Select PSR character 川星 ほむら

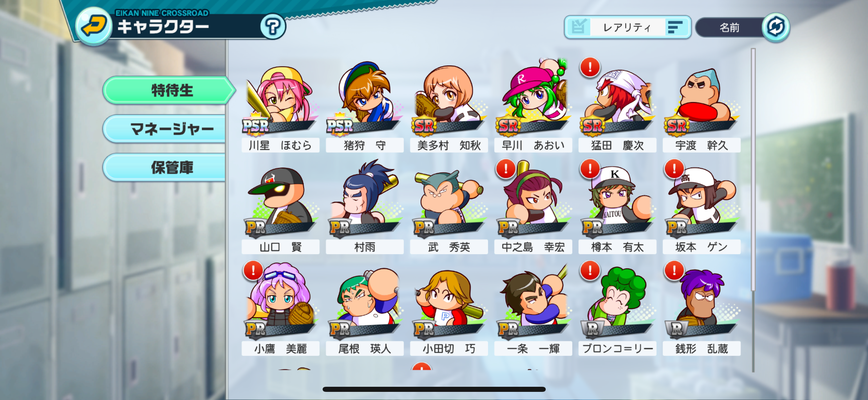tap(281, 106)
